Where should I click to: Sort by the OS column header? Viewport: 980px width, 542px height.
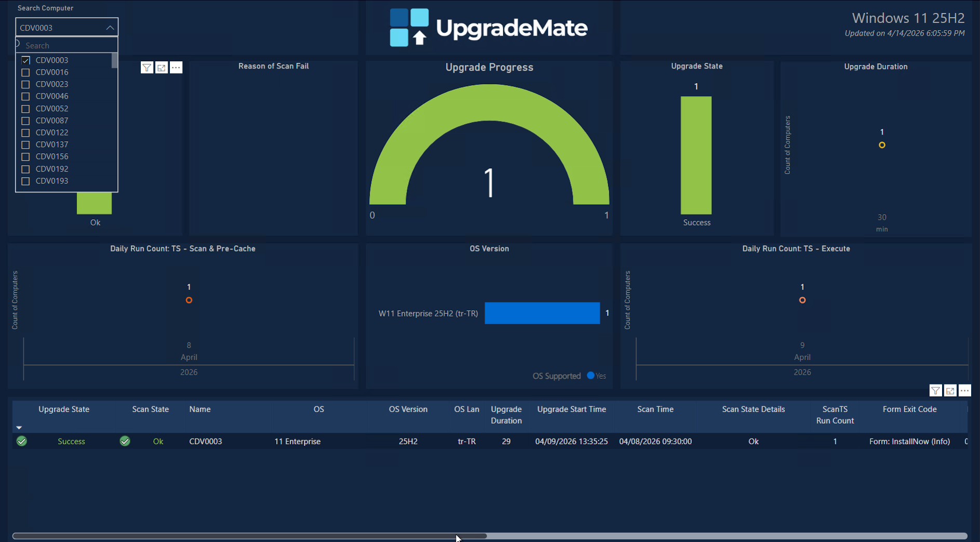click(x=319, y=409)
